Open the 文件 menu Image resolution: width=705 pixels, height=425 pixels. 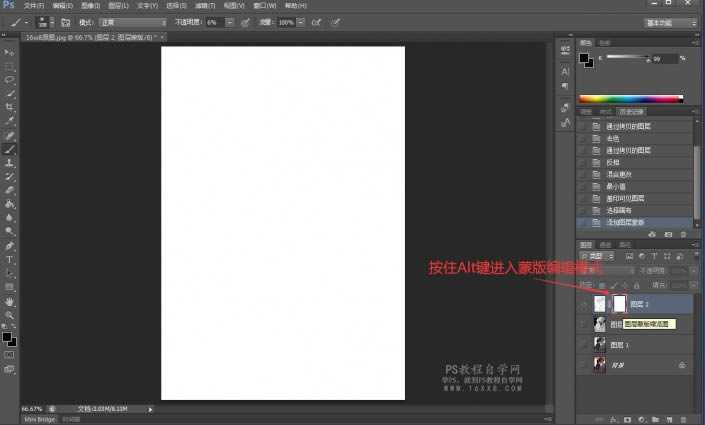tap(34, 5)
